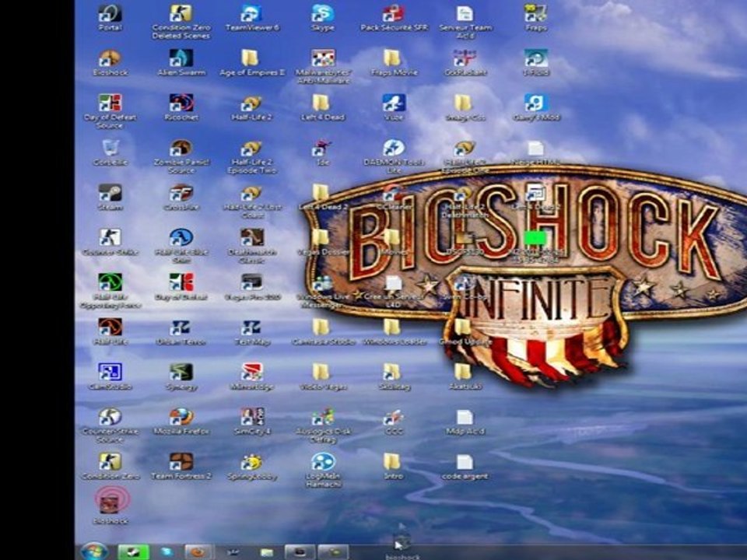Select the SimCity 4 shortcut
Viewport: 747px width, 560px height.
251,422
